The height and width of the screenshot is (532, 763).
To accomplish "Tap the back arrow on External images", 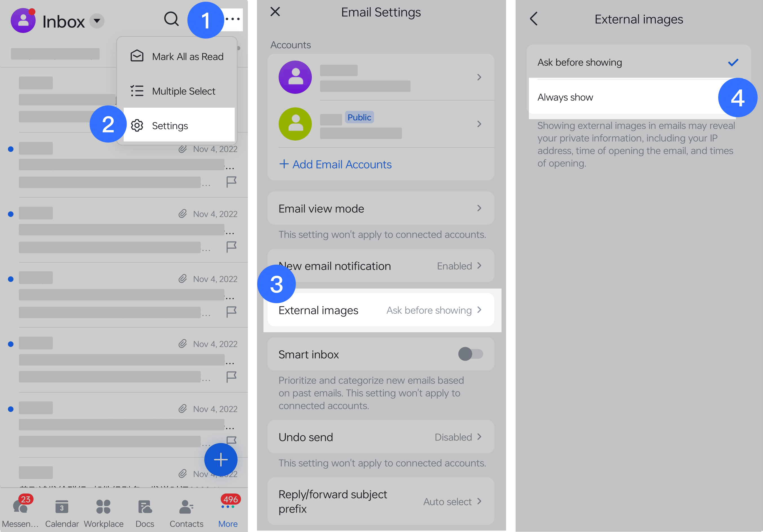I will point(534,19).
